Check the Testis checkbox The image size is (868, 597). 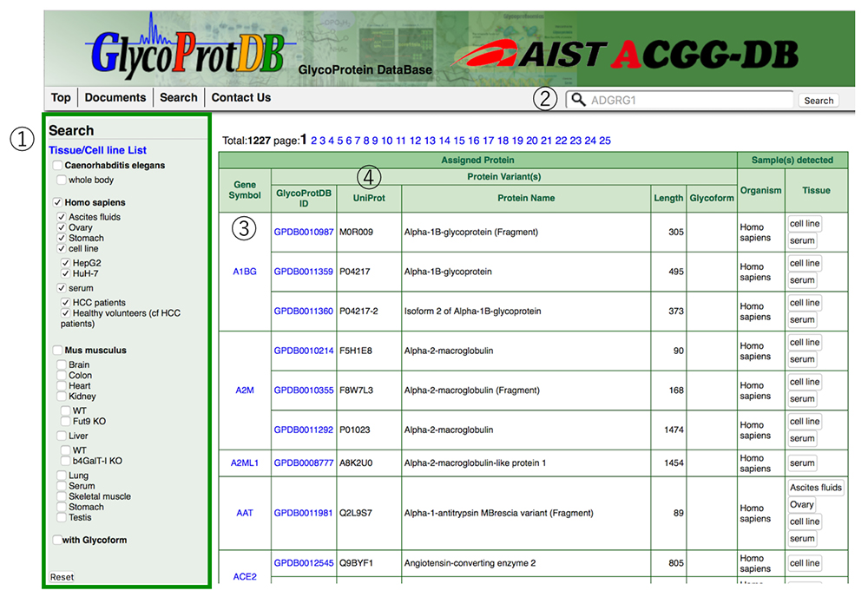[62, 517]
